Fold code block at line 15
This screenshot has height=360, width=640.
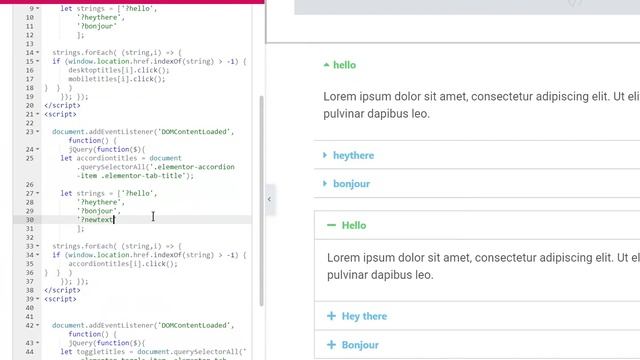pos(38,61)
